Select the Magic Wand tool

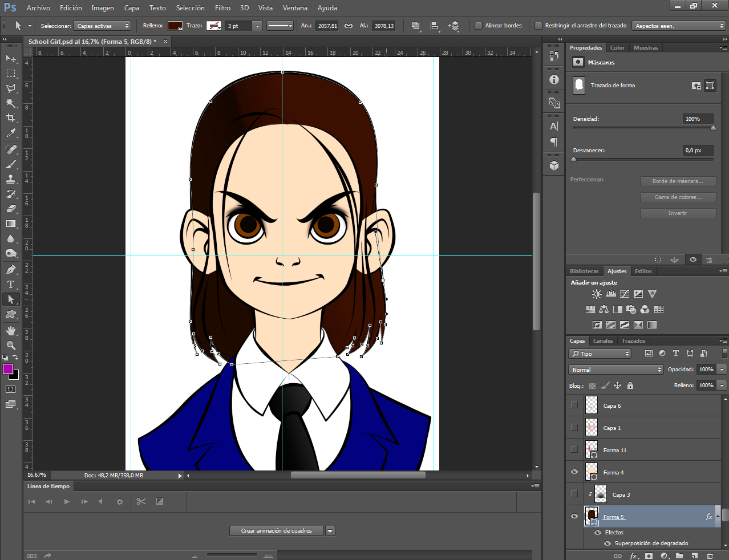pyautogui.click(x=11, y=103)
